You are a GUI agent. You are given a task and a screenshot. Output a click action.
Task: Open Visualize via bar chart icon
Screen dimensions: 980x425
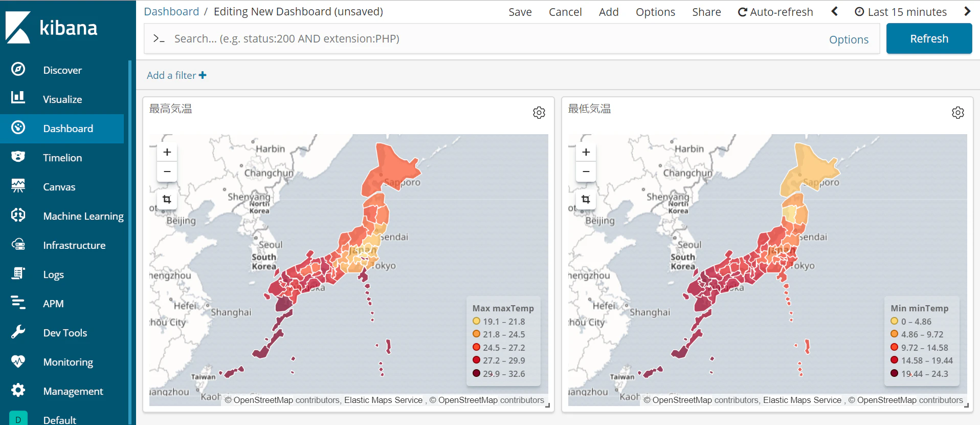pos(18,98)
